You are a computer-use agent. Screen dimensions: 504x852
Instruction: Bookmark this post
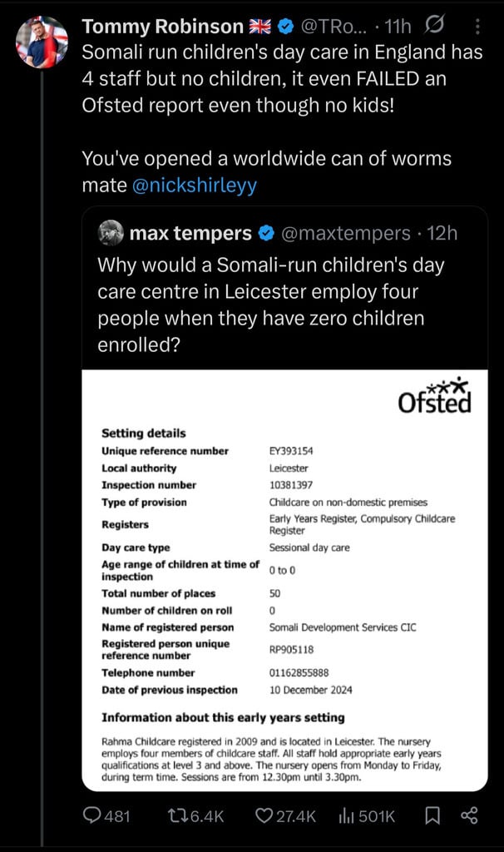[x=432, y=815]
